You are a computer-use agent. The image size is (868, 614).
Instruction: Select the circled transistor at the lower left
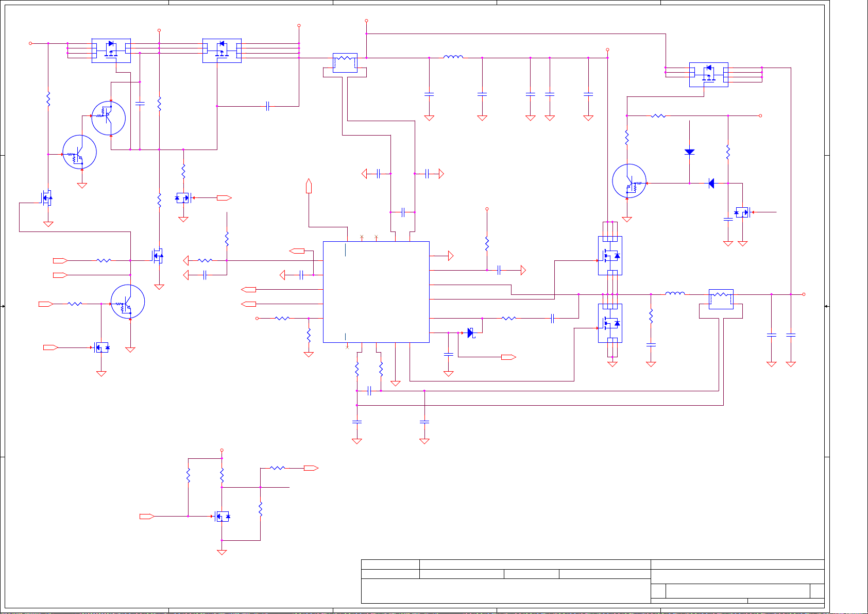point(128,302)
